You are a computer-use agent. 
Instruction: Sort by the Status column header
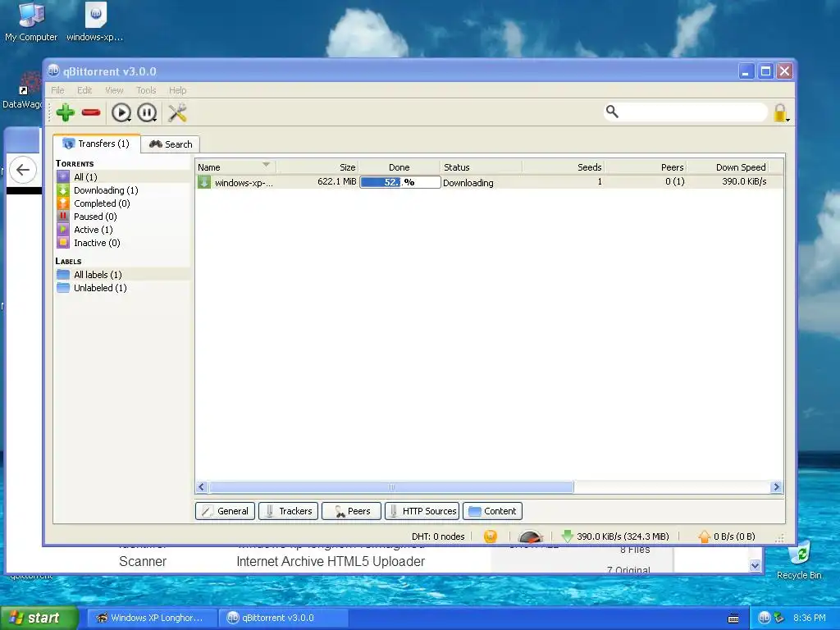[481, 167]
